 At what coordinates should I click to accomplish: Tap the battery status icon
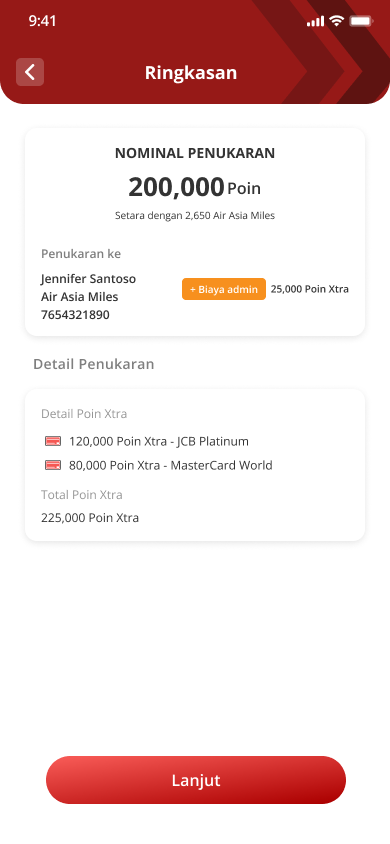(x=361, y=21)
